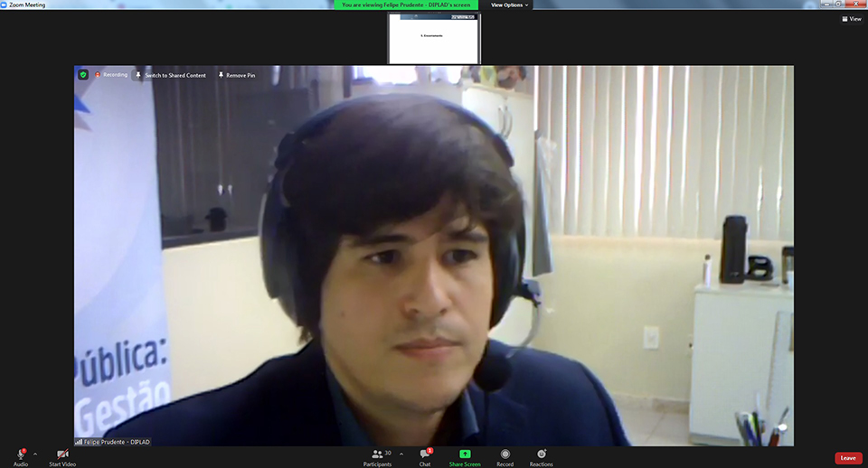Image resolution: width=868 pixels, height=468 pixels.
Task: Click the red Leave button
Action: pos(847,458)
